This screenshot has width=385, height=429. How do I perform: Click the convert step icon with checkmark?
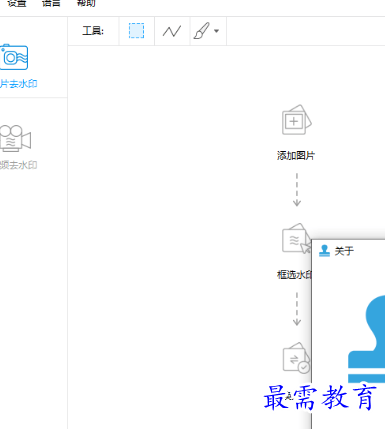[x=296, y=357]
